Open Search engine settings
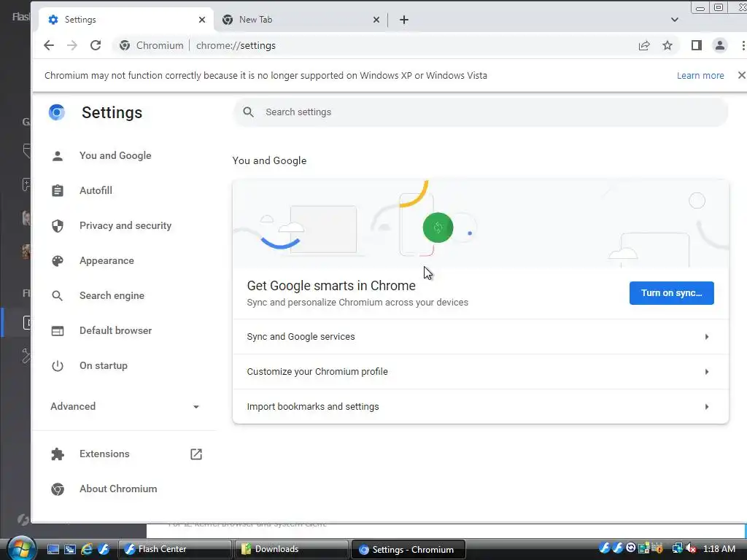747x560 pixels. coord(112,296)
